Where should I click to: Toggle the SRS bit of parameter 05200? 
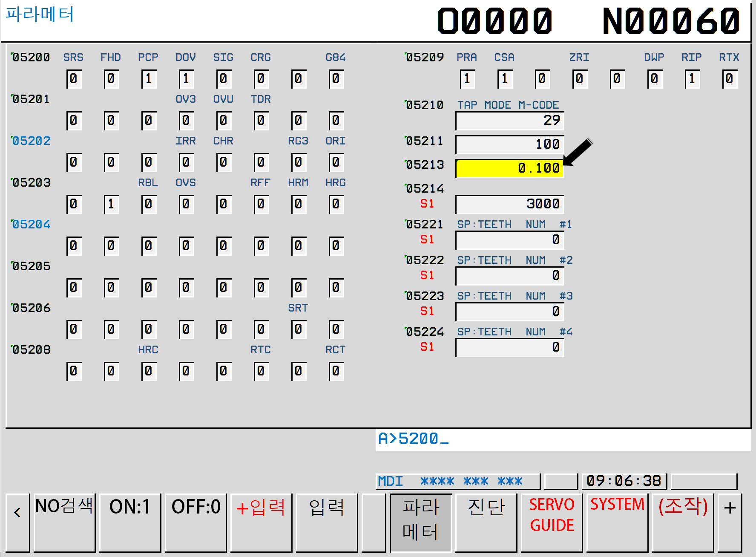pyautogui.click(x=74, y=79)
